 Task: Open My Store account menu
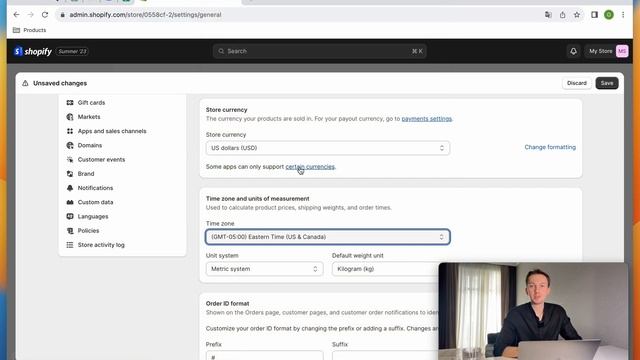coord(608,51)
